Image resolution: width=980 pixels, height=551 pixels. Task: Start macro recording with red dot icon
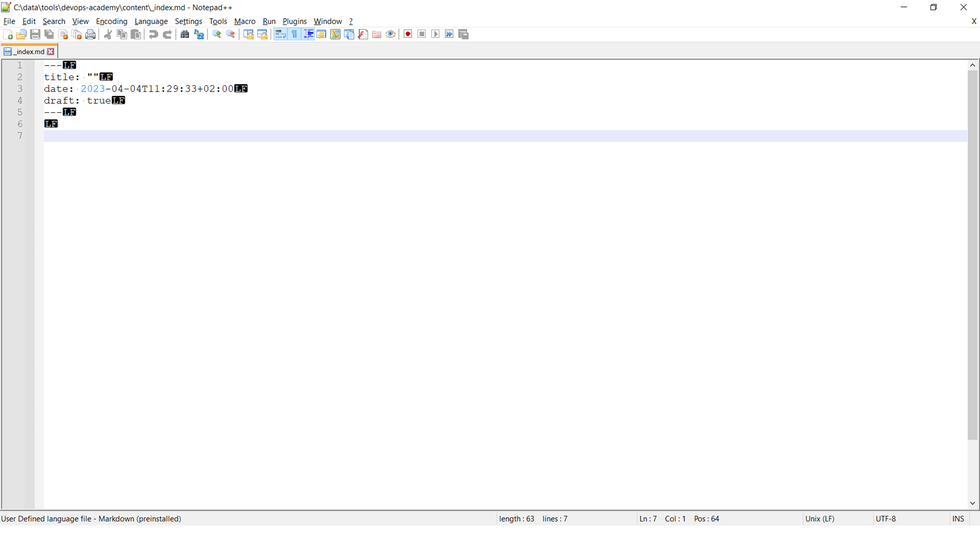point(408,34)
